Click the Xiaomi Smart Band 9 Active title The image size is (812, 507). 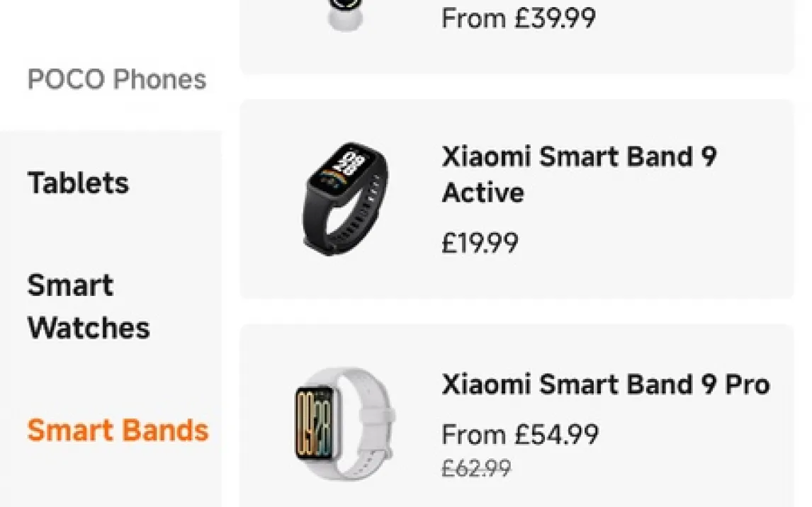pos(579,174)
